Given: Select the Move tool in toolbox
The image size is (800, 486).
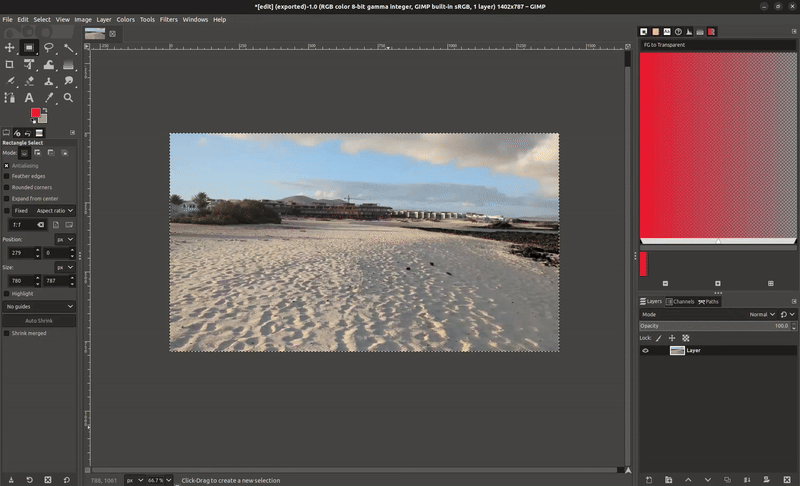Looking at the screenshot, I should point(10,47).
